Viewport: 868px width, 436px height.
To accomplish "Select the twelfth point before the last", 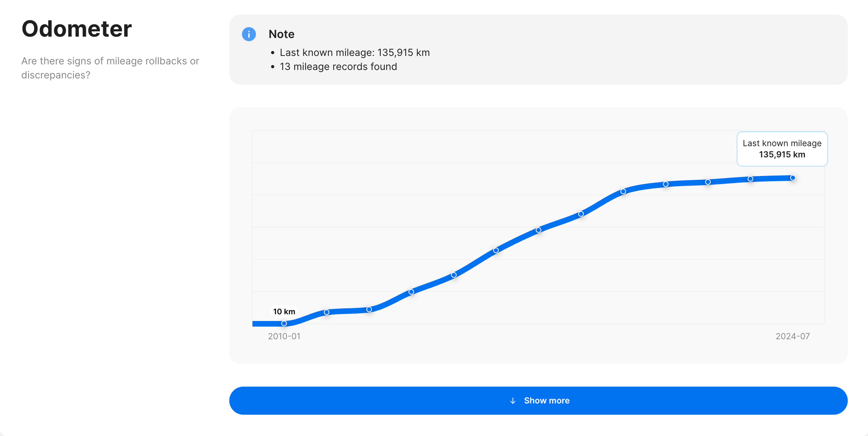I will (x=750, y=179).
